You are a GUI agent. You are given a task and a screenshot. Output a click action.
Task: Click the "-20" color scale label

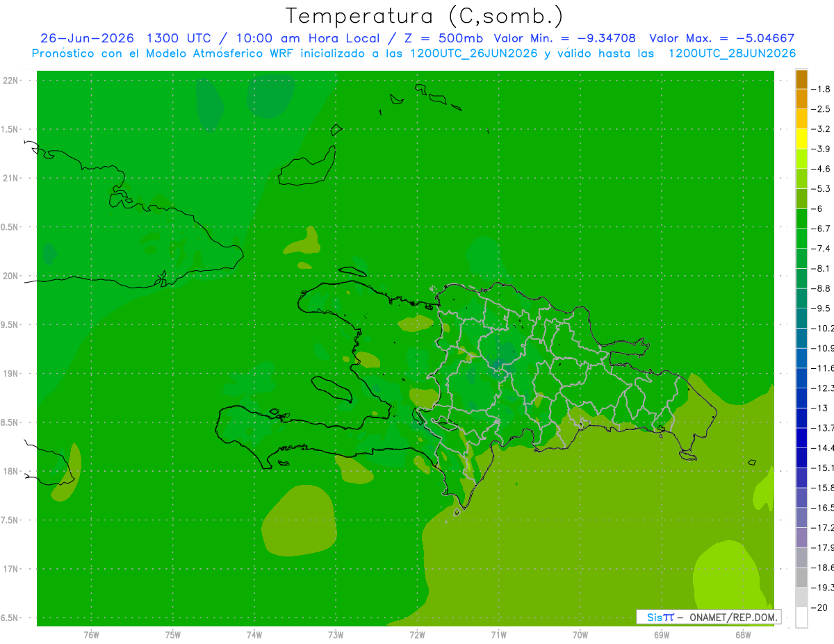coord(821,607)
